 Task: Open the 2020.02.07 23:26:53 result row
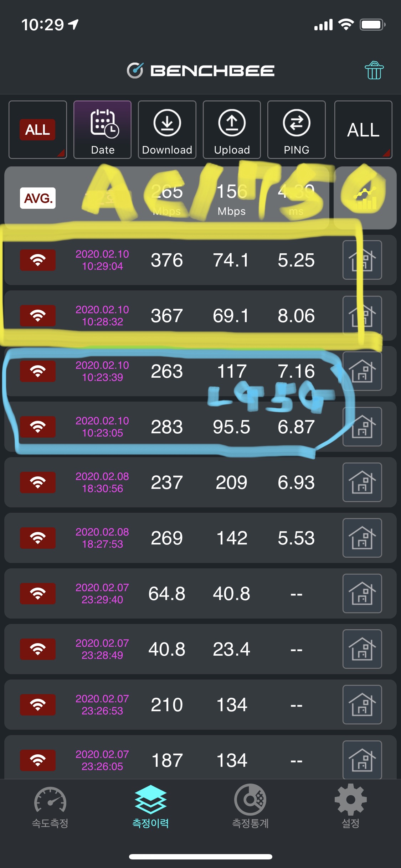coord(200,704)
